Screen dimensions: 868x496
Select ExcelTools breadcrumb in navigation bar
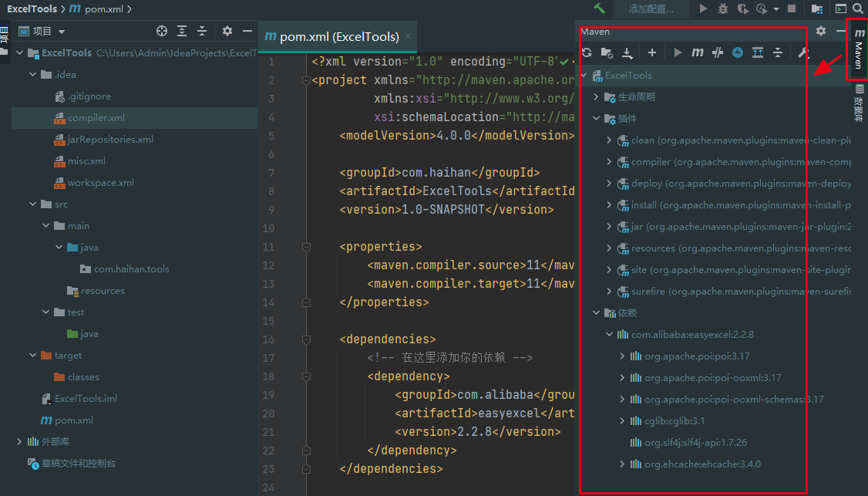32,8
